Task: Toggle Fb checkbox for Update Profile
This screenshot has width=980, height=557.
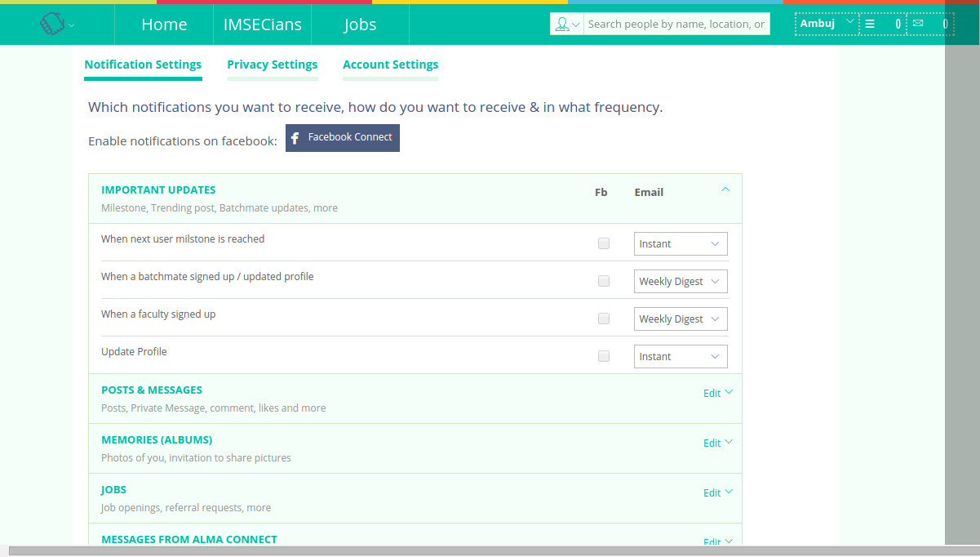Action: coord(604,356)
